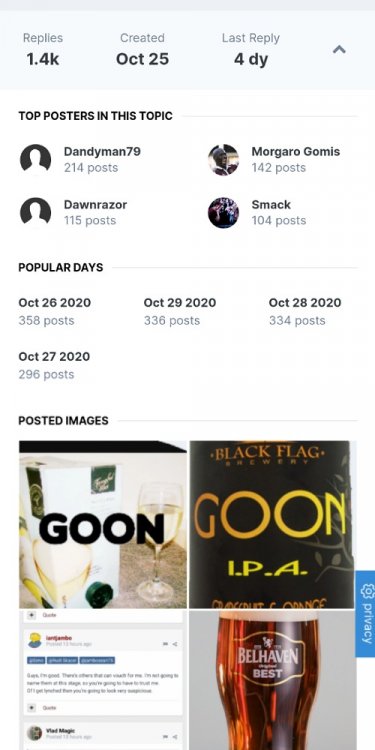Open Dandyman79's default avatar icon

coord(35,159)
